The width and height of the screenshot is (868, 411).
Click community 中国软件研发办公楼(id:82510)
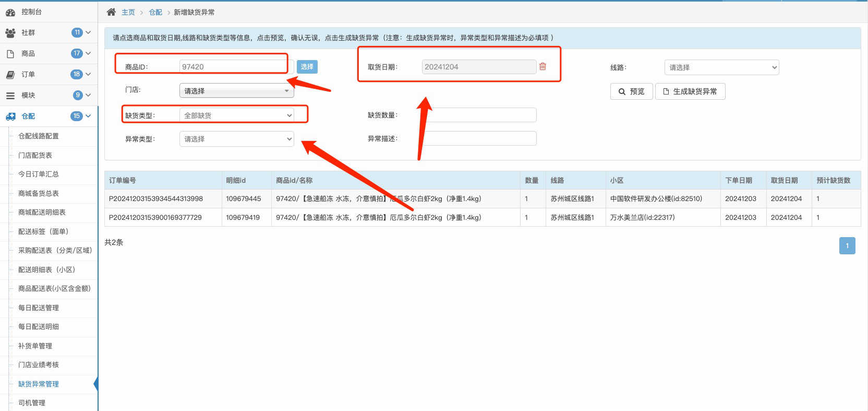click(656, 198)
